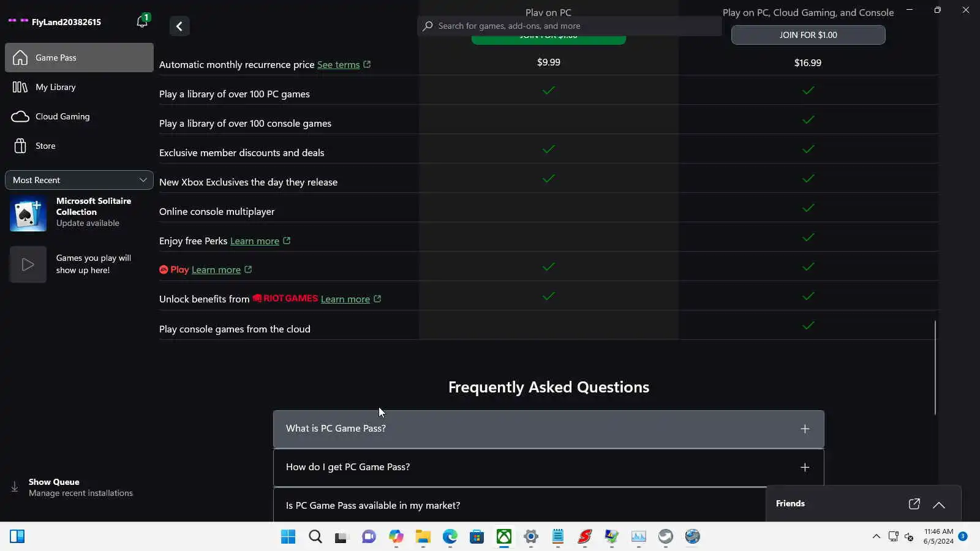Click the $9.99 PC price
Screen dimensions: 980x551
(x=549, y=62)
